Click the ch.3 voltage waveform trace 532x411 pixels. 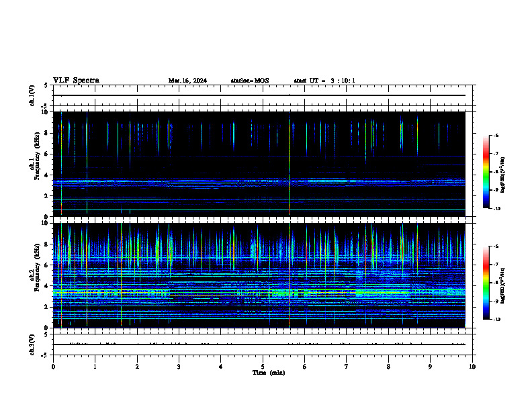tap(259, 345)
